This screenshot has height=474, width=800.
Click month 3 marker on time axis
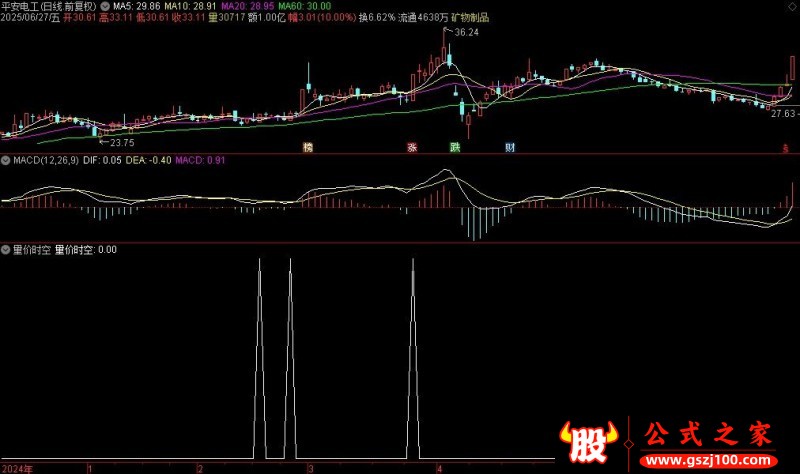click(x=310, y=469)
